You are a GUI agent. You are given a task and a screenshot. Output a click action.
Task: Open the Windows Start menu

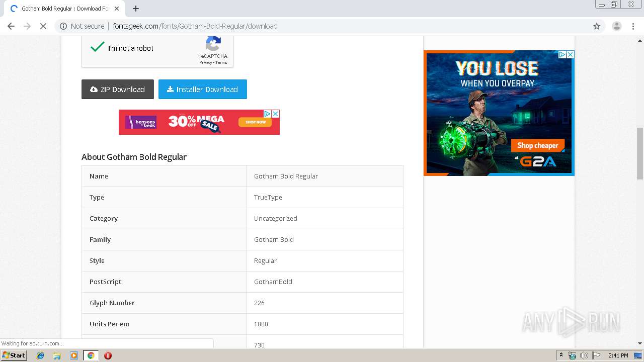pos(14,355)
